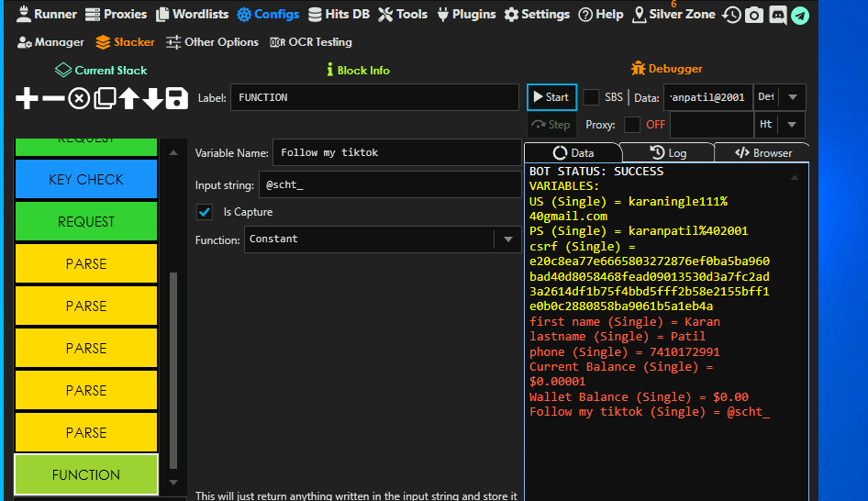Click the circled X disable block icon
Image resolution: width=868 pixels, height=501 pixels.
click(80, 99)
